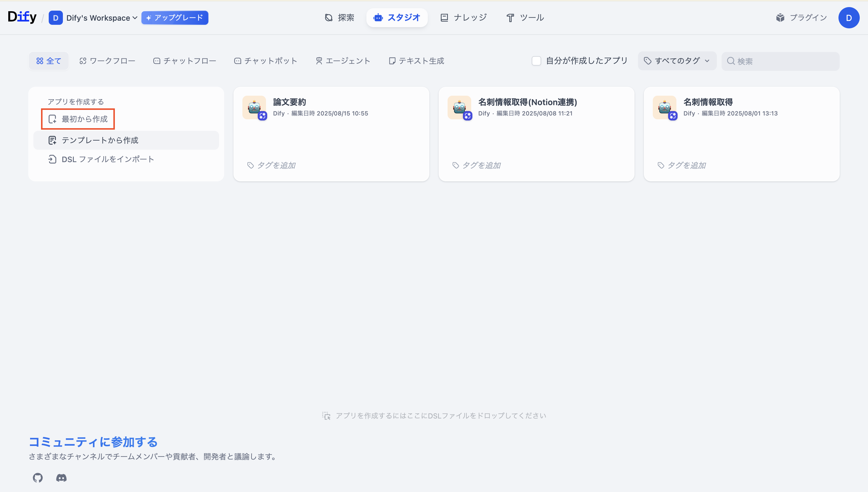The height and width of the screenshot is (492, 868).
Task: Open the 探索 (Explore) section icon
Action: pos(329,18)
